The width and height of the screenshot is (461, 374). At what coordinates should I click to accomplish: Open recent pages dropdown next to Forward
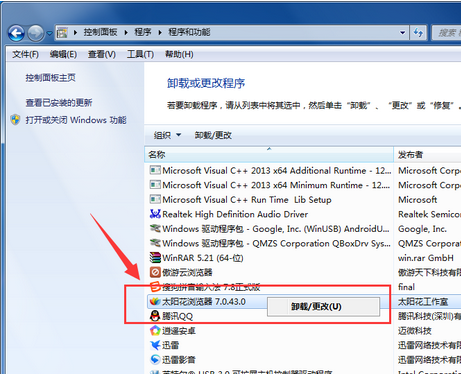tap(49, 33)
